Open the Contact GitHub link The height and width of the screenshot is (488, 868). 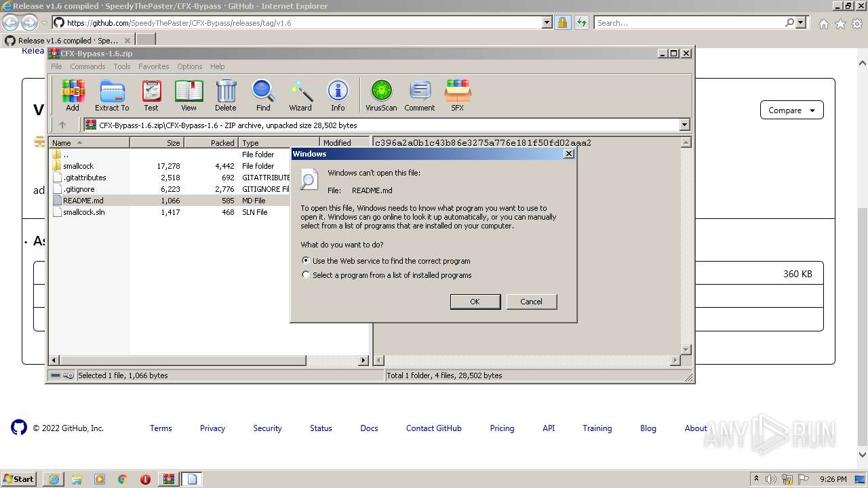point(434,428)
